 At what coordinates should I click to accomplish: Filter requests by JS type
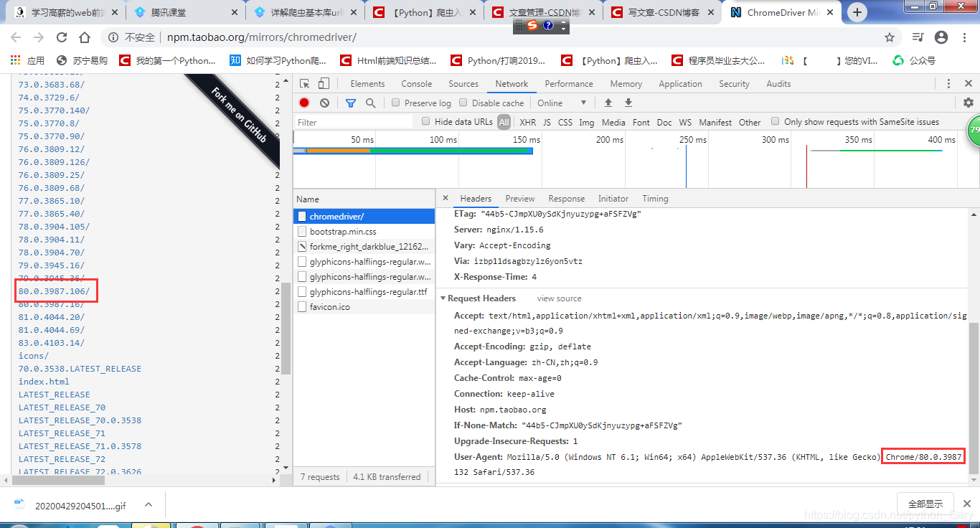[547, 123]
